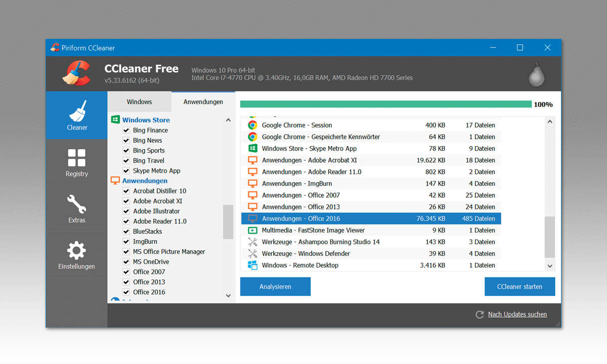
Task: Click monitor icon beside ImgBurn result
Action: (x=252, y=184)
